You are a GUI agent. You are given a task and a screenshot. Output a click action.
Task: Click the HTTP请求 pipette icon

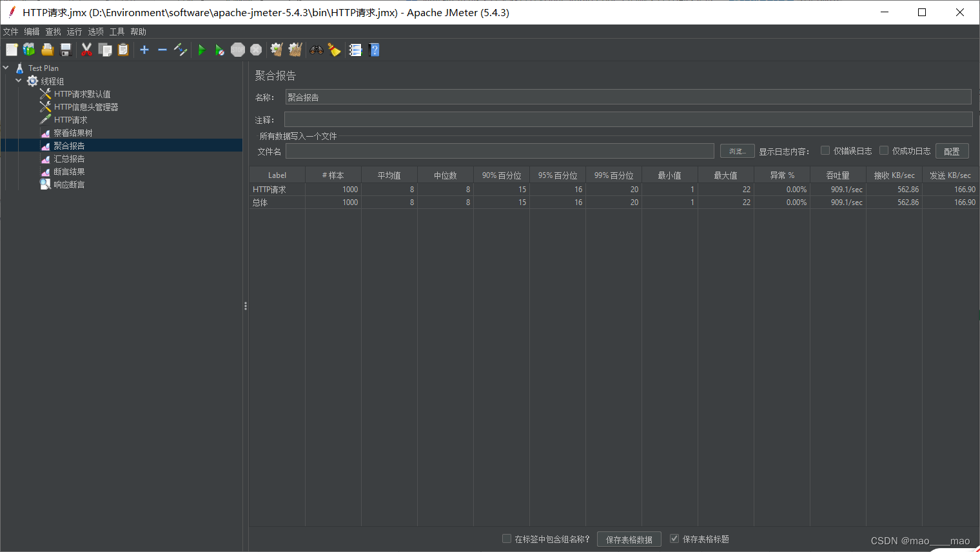[45, 119]
